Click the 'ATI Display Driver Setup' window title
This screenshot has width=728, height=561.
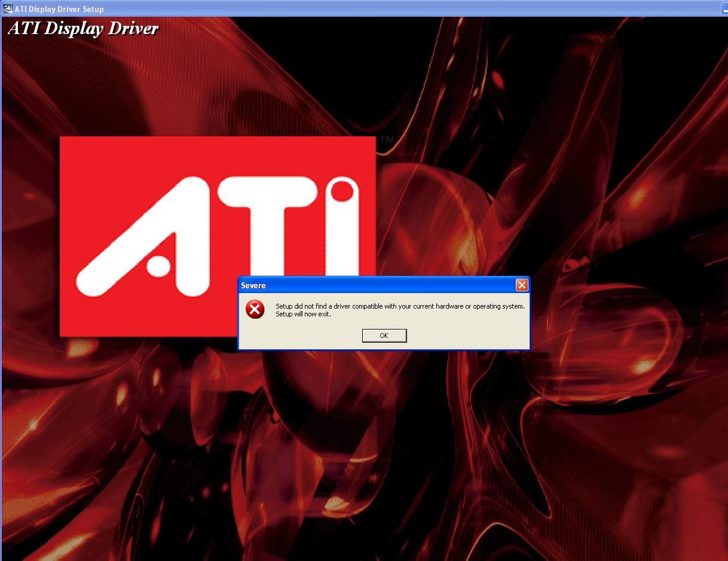coord(59,9)
